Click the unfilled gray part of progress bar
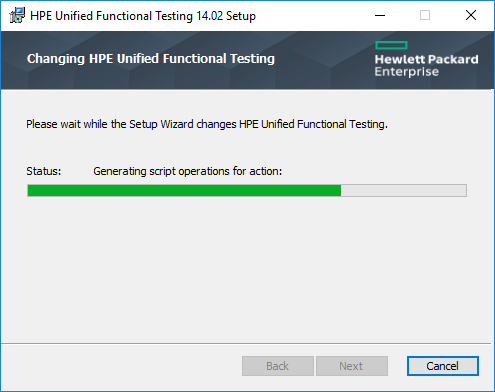This screenshot has height=392, width=495. pyautogui.click(x=404, y=191)
